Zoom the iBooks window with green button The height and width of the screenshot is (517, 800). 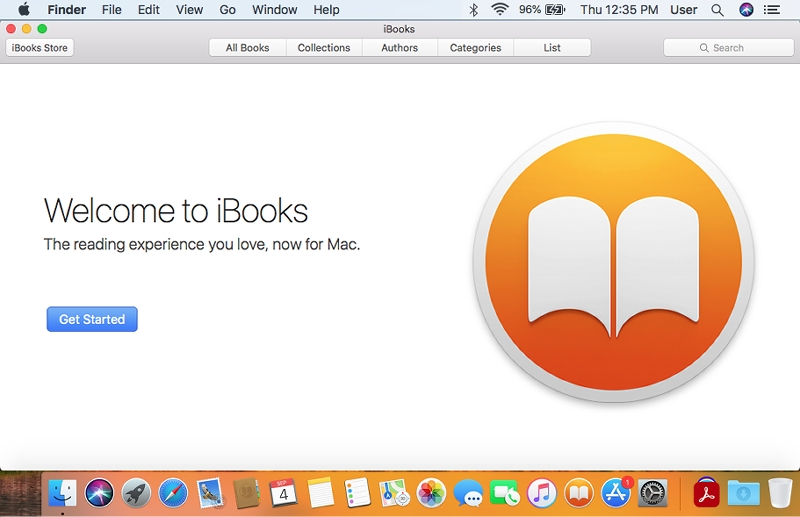pos(42,29)
